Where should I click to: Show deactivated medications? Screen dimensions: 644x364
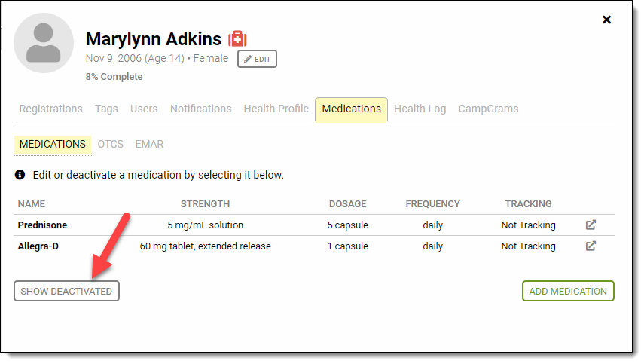[66, 291]
